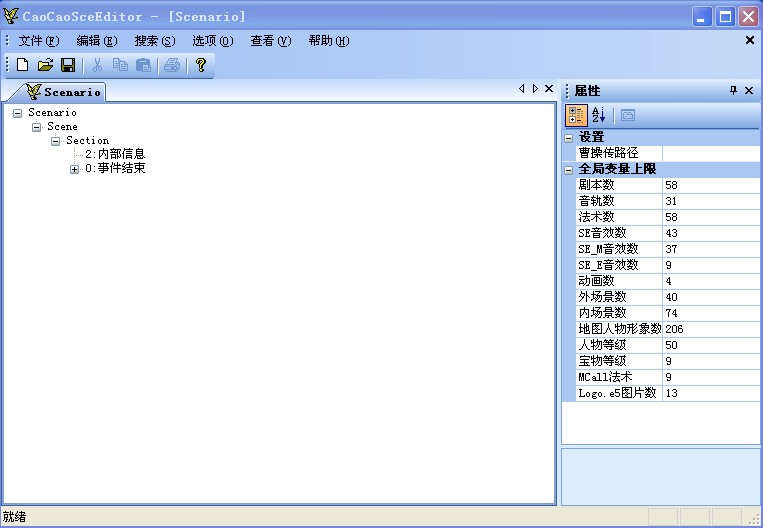This screenshot has height=528, width=763.
Task: Click the Cut scissors toolbar icon
Action: (97, 65)
